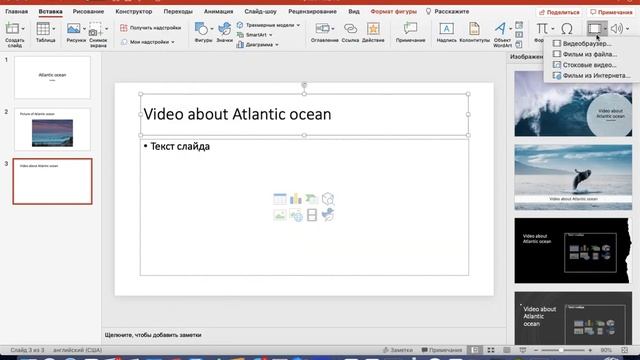Viewport: 640px width, 360px height.
Task: Click the Audio speaker icon in ribbon
Action: click(x=617, y=29)
